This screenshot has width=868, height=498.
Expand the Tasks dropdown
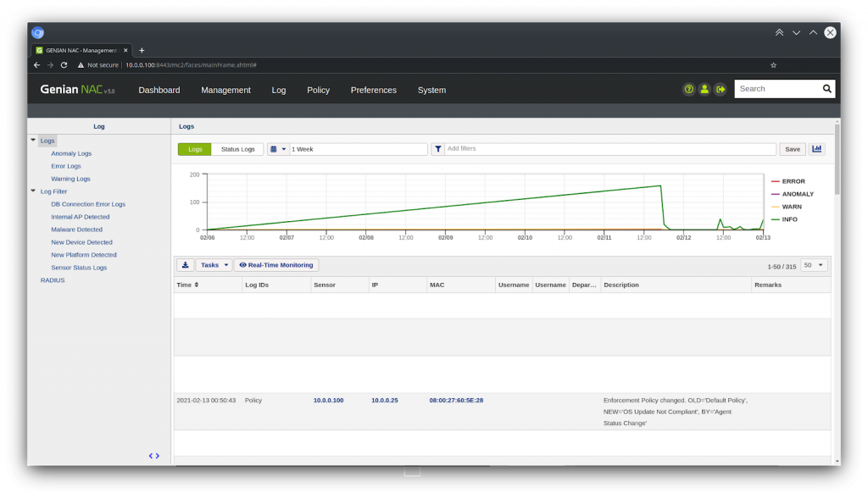point(214,265)
